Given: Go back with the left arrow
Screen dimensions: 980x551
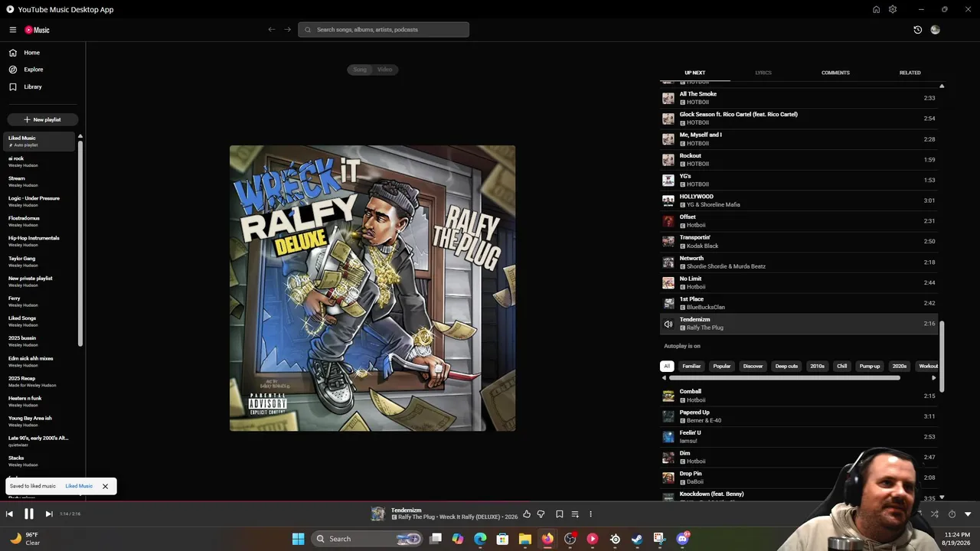Looking at the screenshot, I should pos(271,30).
